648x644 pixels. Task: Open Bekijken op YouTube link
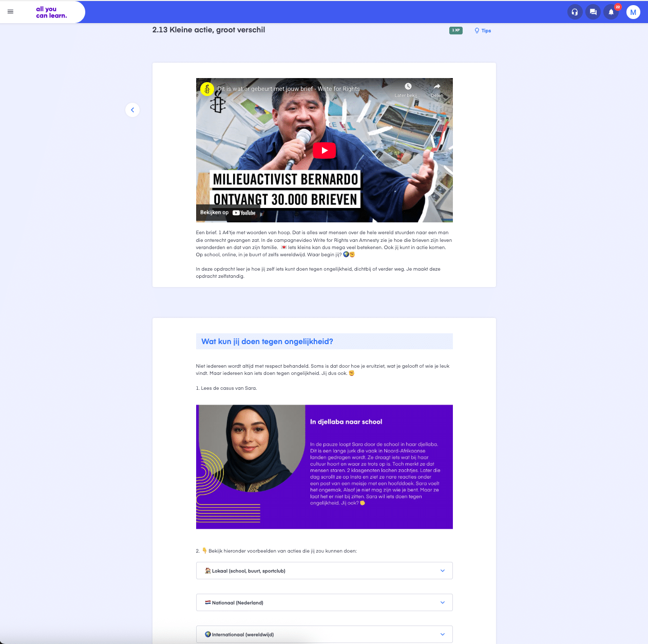point(228,213)
